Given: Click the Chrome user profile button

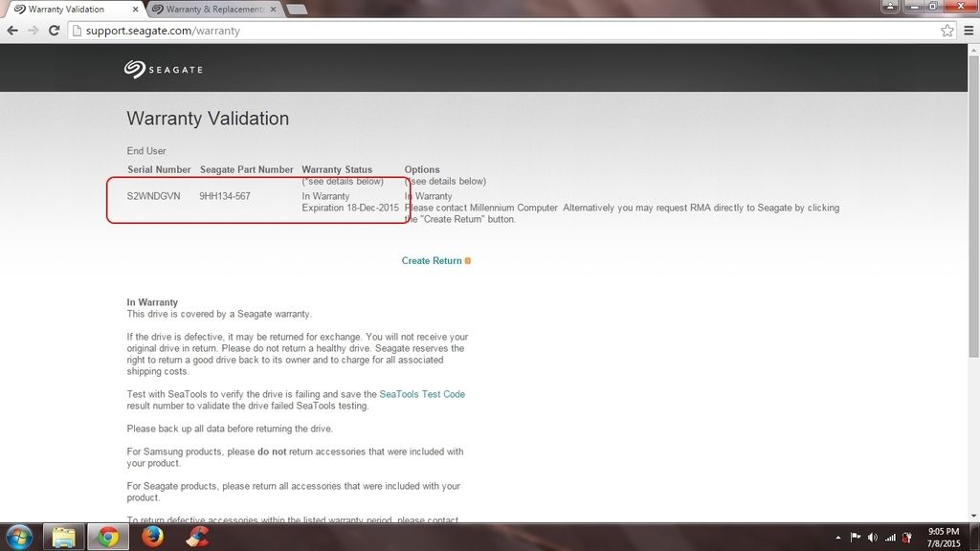Looking at the screenshot, I should point(890,7).
